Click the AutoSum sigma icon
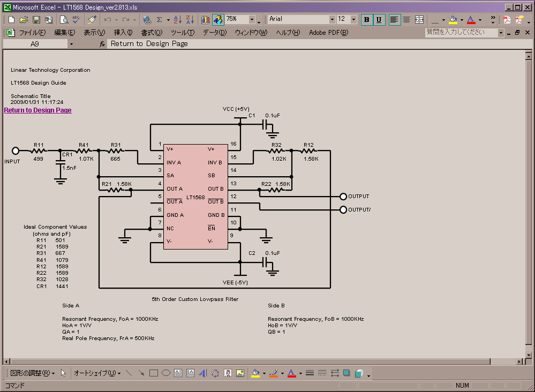 pyautogui.click(x=160, y=19)
